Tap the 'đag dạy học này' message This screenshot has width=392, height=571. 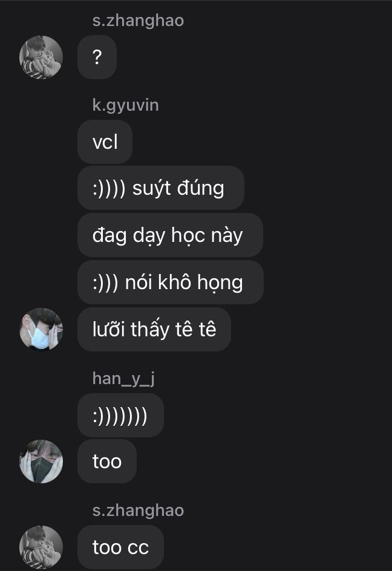tap(170, 235)
